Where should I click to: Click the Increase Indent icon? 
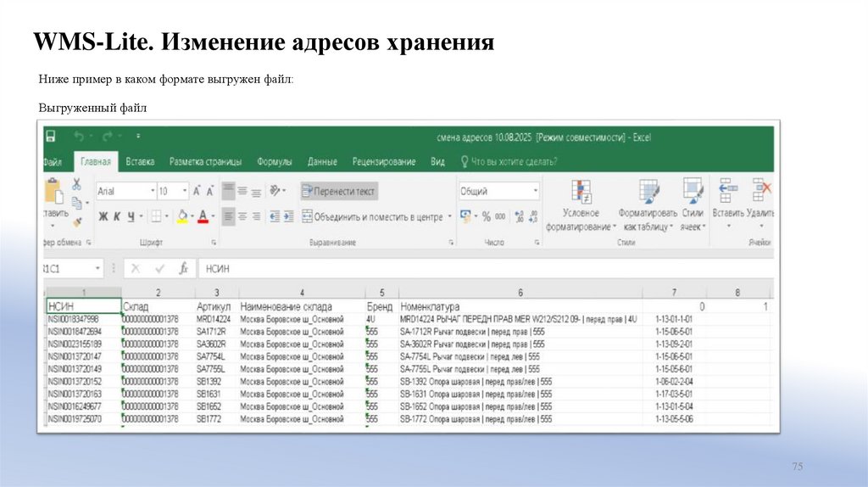point(288,216)
